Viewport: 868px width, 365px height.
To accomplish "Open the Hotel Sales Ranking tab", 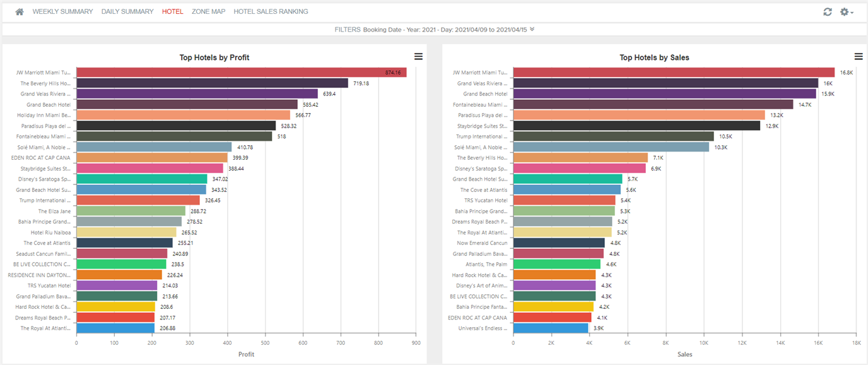I will point(271,12).
